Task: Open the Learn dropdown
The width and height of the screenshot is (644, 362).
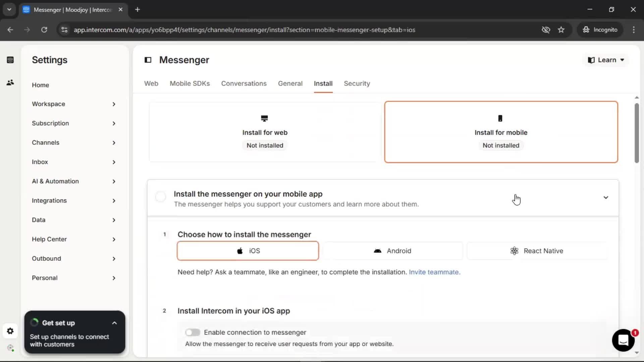Action: (606, 60)
